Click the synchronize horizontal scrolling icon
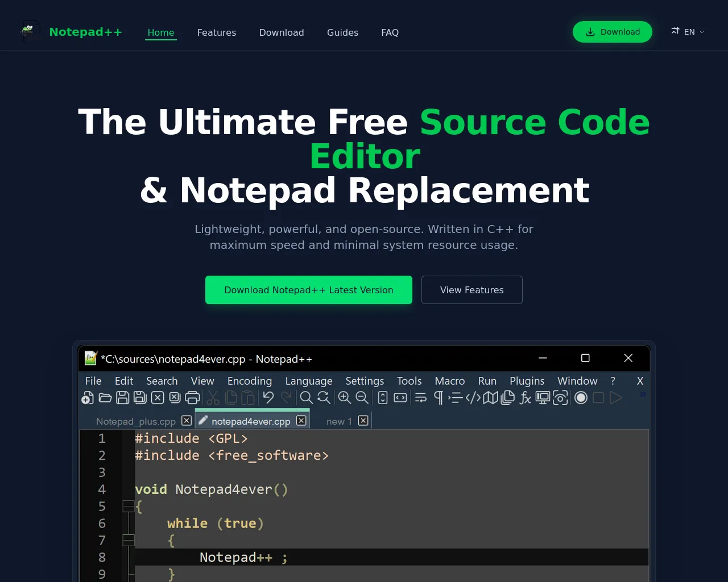Screen dimensions: 728x582 tap(400, 398)
